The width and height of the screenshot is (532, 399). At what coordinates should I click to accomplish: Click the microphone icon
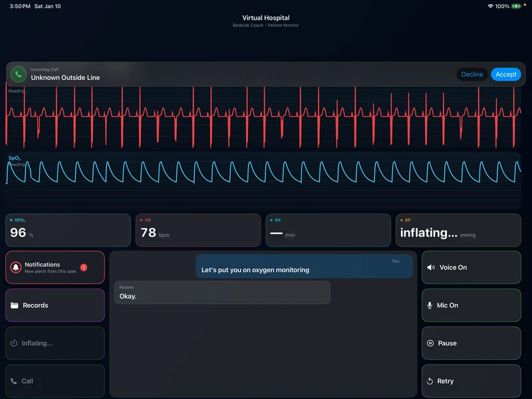430,305
